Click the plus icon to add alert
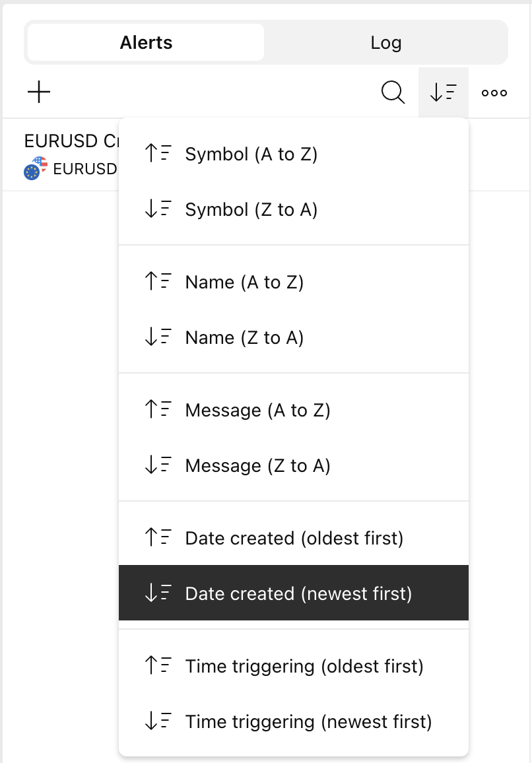Image resolution: width=532 pixels, height=763 pixels. [x=40, y=92]
